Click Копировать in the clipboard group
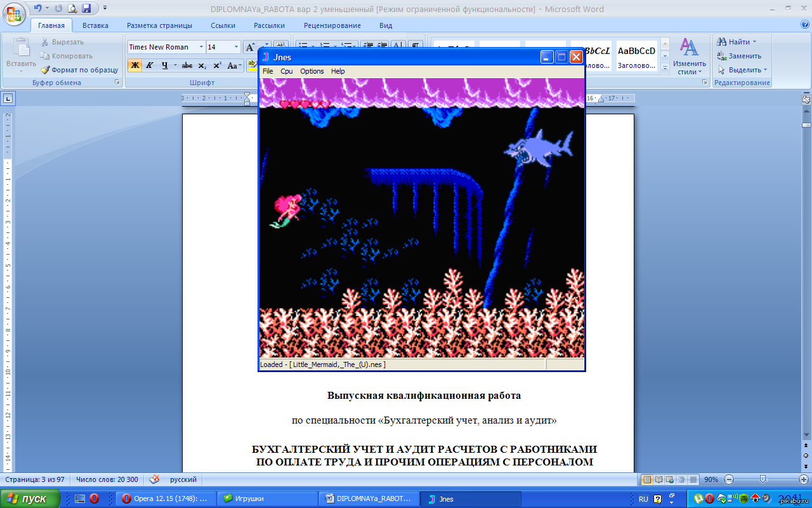Image resolution: width=812 pixels, height=508 pixels. pyautogui.click(x=67, y=56)
